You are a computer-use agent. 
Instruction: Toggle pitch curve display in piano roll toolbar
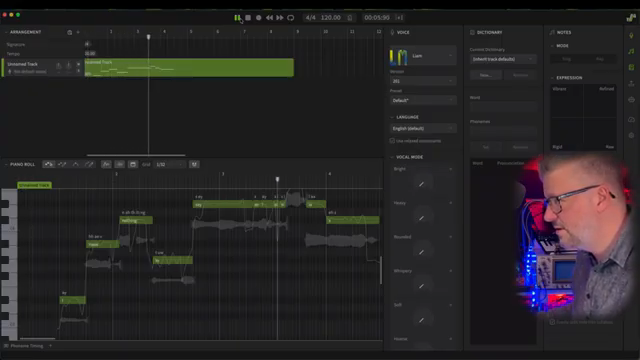point(106,164)
